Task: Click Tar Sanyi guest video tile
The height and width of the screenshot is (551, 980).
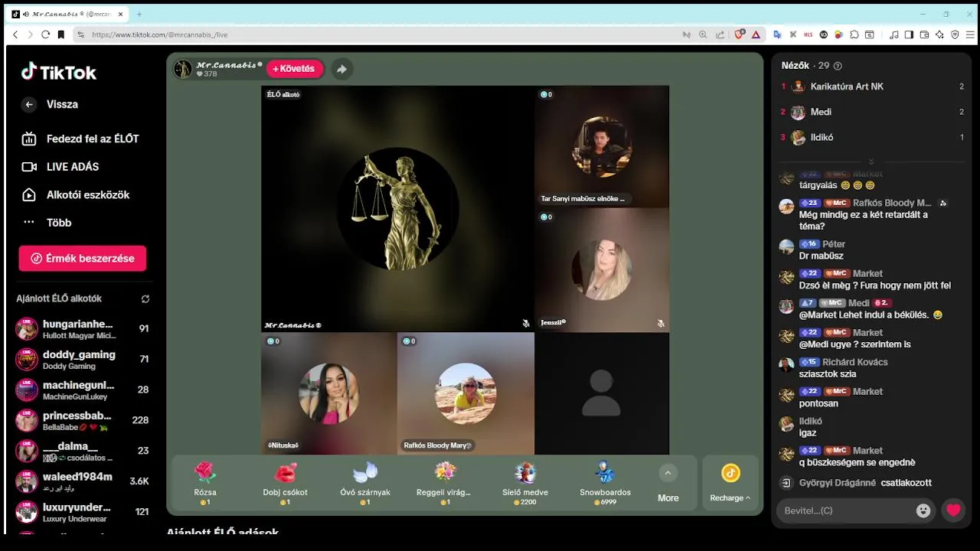Action: click(x=602, y=147)
